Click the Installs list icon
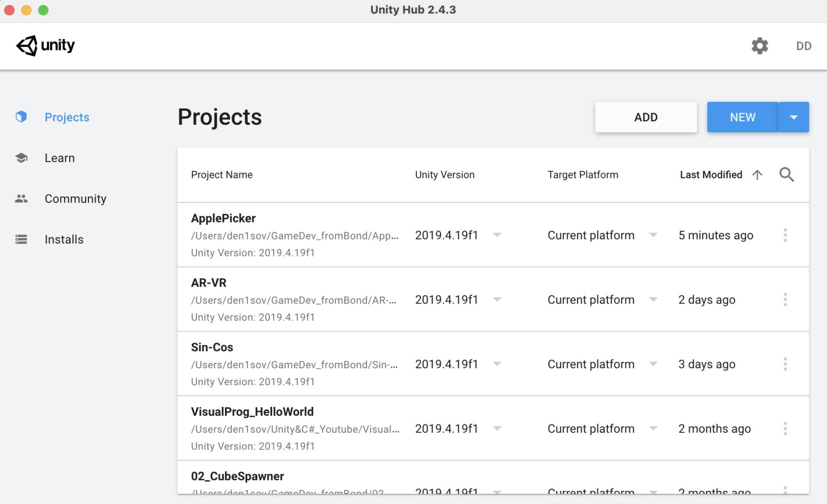Image resolution: width=827 pixels, height=504 pixels. click(21, 239)
